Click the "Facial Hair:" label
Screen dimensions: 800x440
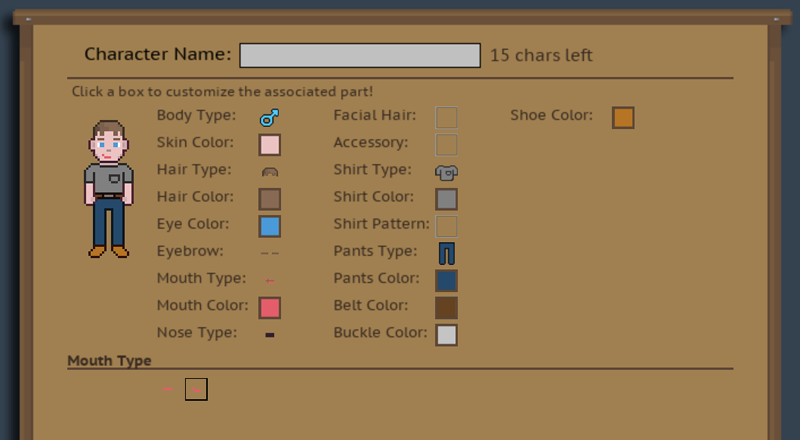click(374, 115)
